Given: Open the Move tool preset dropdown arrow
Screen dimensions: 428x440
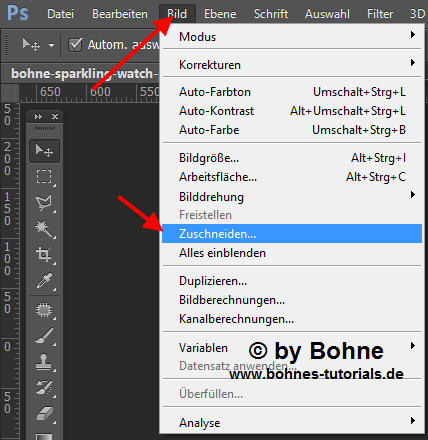Looking at the screenshot, I should click(x=51, y=45).
